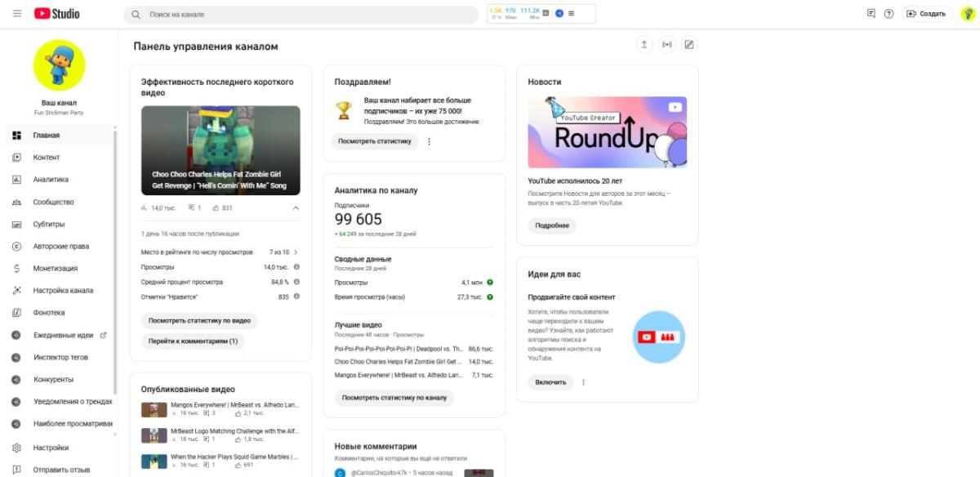The image size is (980, 477).
Task: Open the Choo Choo Charles short thumbnail
Action: coord(220,150)
